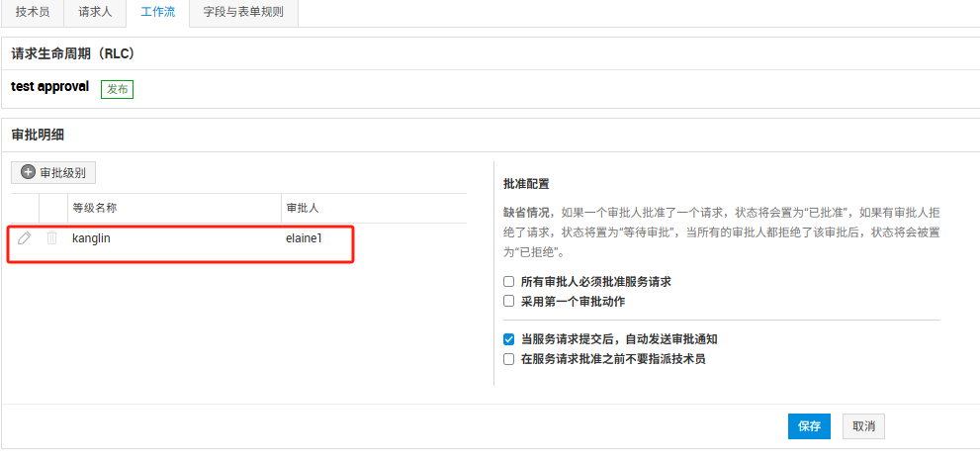Enable 所有审批人必须批准服务请求 checkbox
Viewport: 980px width, 463px height.
(509, 282)
